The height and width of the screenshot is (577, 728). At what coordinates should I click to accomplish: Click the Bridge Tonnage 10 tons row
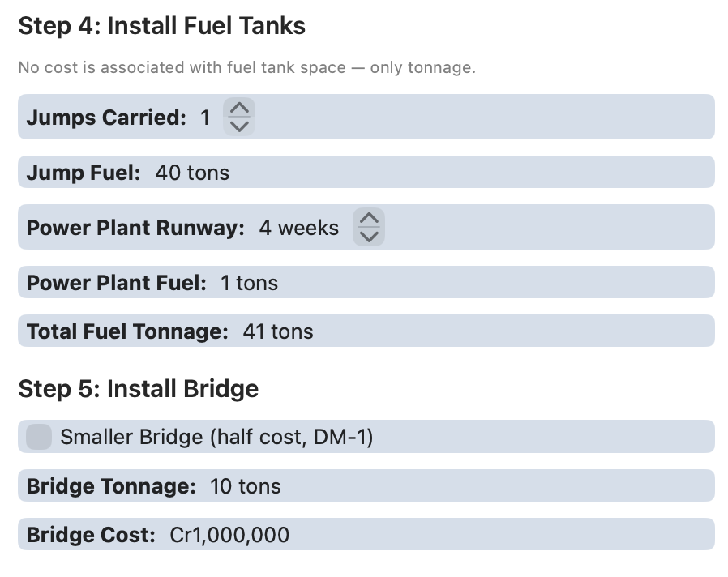click(366, 485)
